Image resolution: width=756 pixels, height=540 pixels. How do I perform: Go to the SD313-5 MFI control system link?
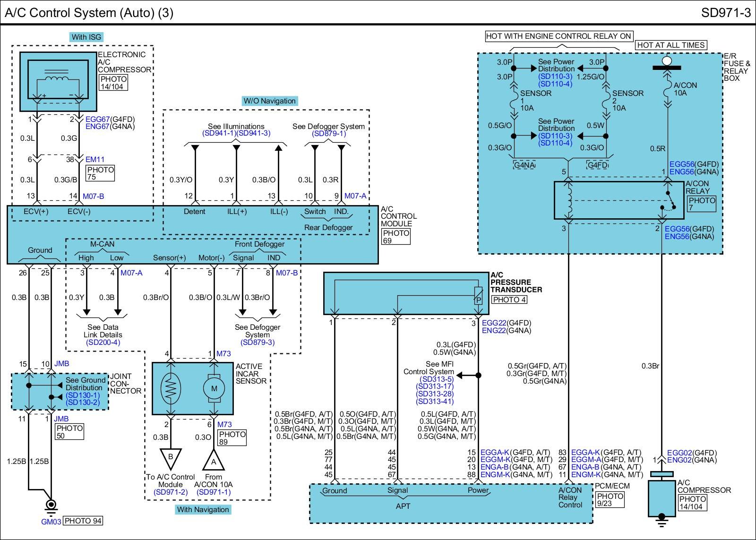pos(436,379)
